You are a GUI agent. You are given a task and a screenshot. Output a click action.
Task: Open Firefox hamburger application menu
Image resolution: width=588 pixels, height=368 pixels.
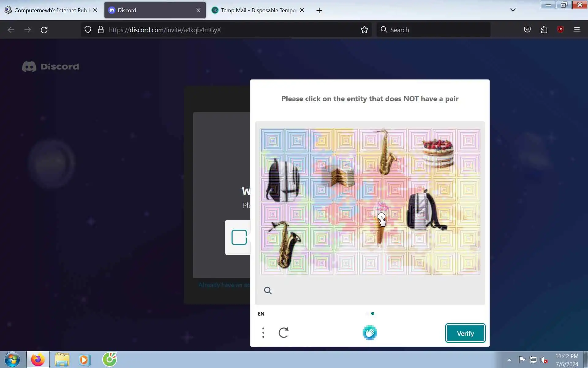click(577, 30)
